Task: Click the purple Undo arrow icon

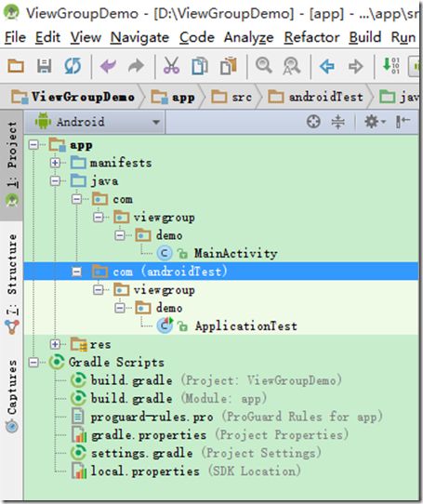Action: (x=108, y=66)
